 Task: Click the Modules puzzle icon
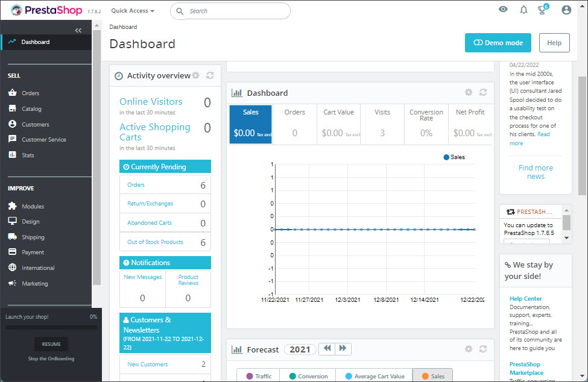[13, 205]
